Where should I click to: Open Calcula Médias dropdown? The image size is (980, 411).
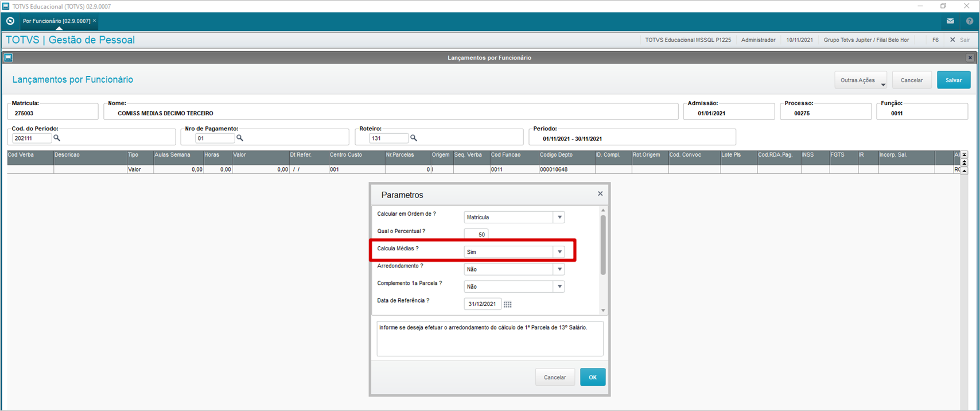[x=559, y=252]
